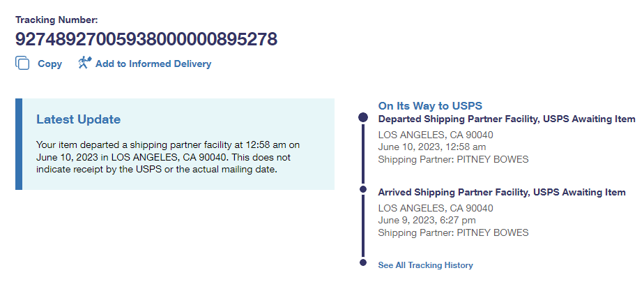Viewport: 644px width, 289px height.
Task: Click the timeline dot for Arrived event
Action: pos(362,189)
